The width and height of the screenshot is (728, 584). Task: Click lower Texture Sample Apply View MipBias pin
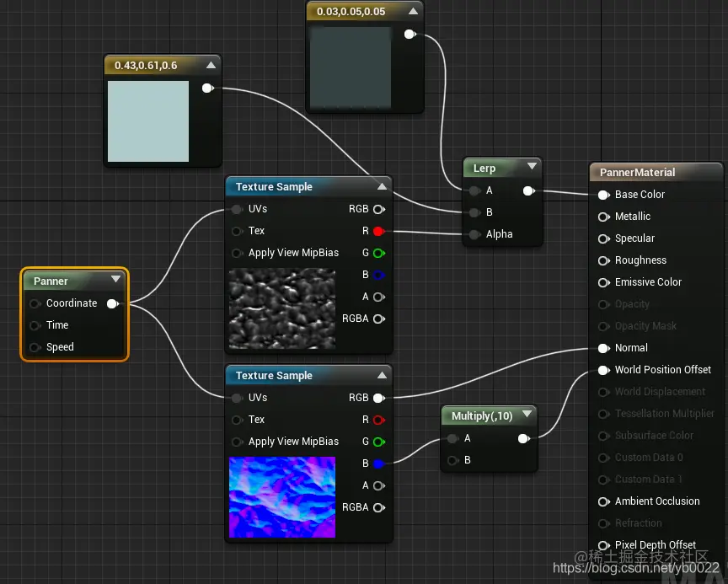click(237, 442)
